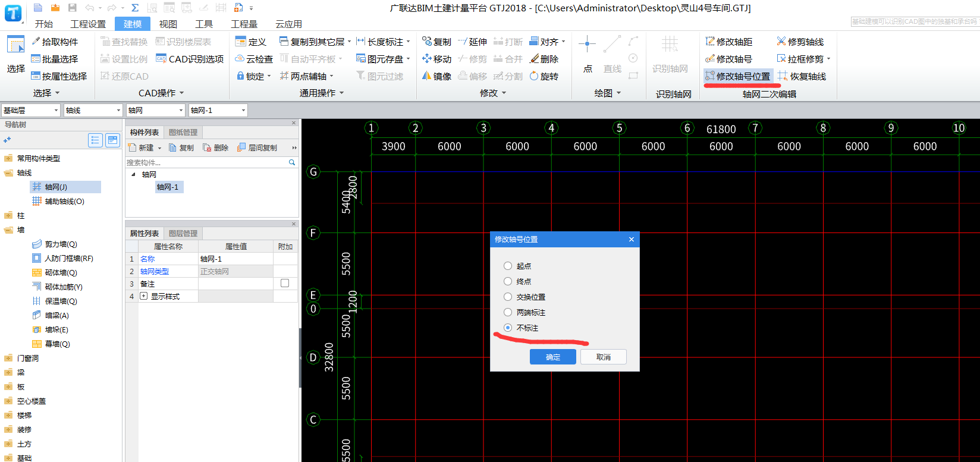This screenshot has height=462, width=980.
Task: Select the 延伸 extend tool
Action: click(472, 42)
